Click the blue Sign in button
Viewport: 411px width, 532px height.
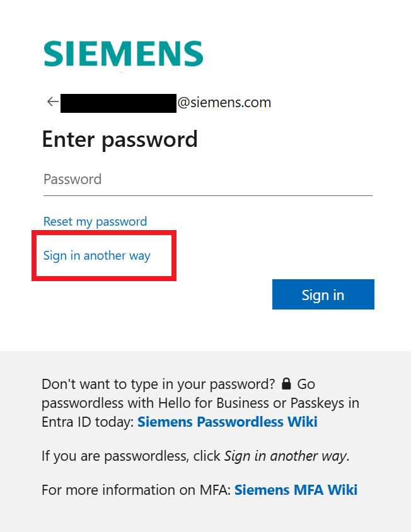click(323, 294)
